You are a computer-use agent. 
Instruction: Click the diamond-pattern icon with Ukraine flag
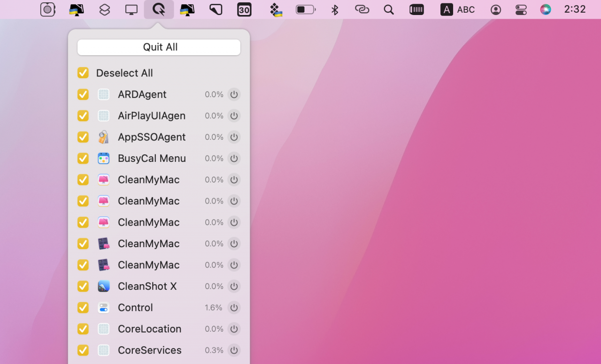(276, 9)
